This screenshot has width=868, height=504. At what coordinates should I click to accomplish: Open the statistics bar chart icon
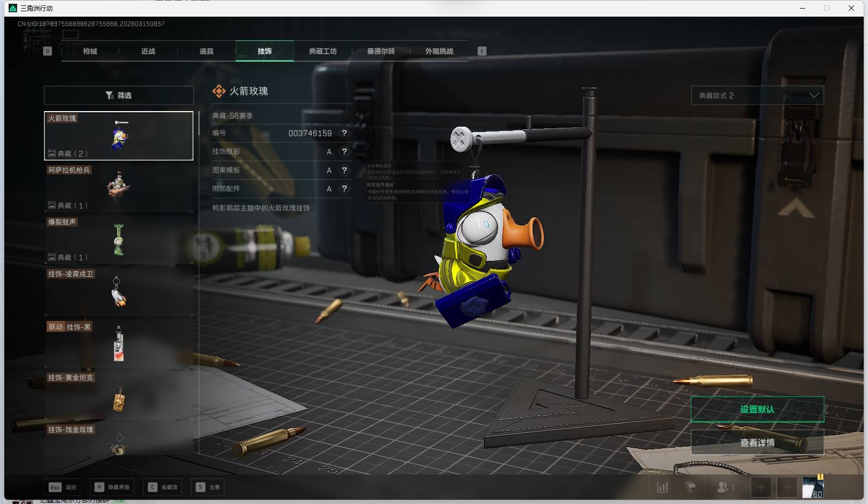(x=663, y=487)
